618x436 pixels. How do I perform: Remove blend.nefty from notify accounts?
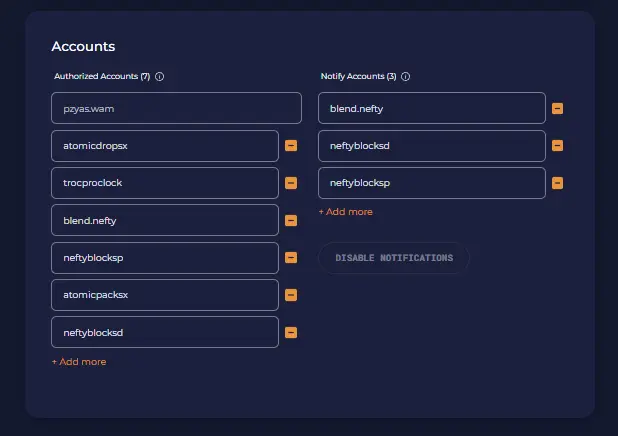point(557,108)
